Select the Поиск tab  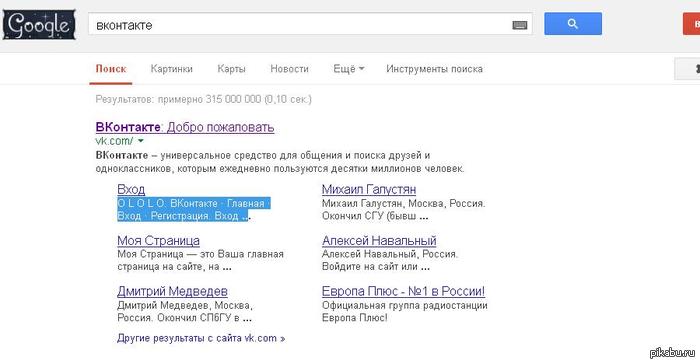coord(111,69)
